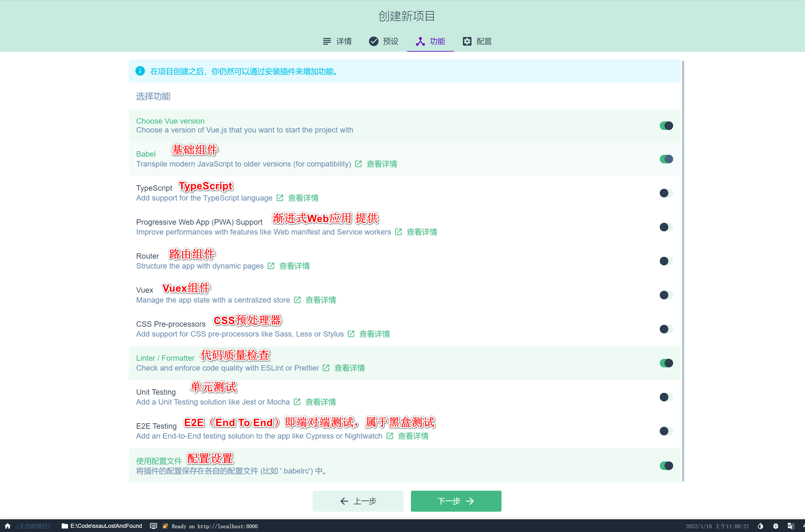The image size is (805, 532).
Task: Toggle dark mode icon in status bar
Action: point(760,526)
